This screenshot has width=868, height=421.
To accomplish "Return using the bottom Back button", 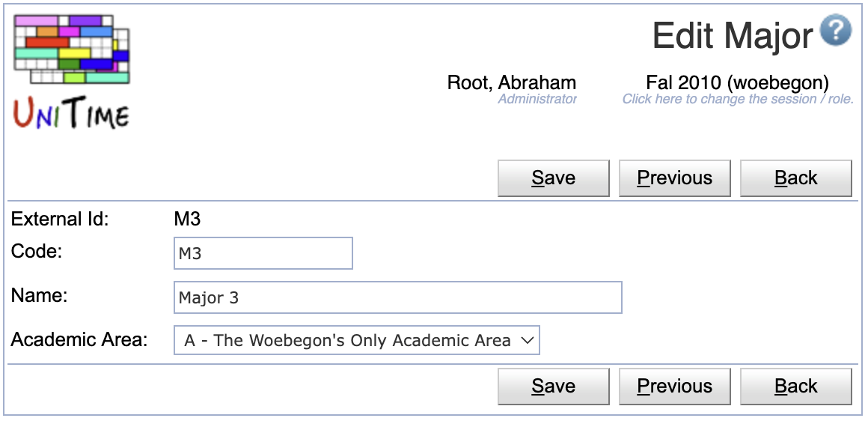I will (796, 387).
